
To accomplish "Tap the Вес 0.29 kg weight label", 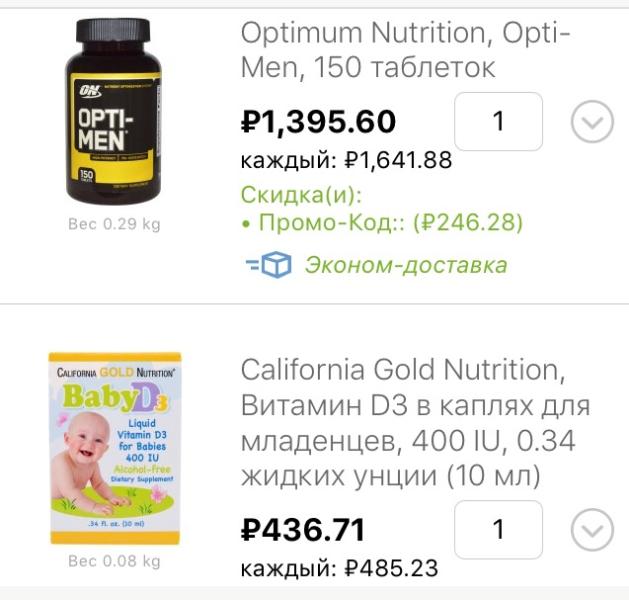I will [114, 224].
